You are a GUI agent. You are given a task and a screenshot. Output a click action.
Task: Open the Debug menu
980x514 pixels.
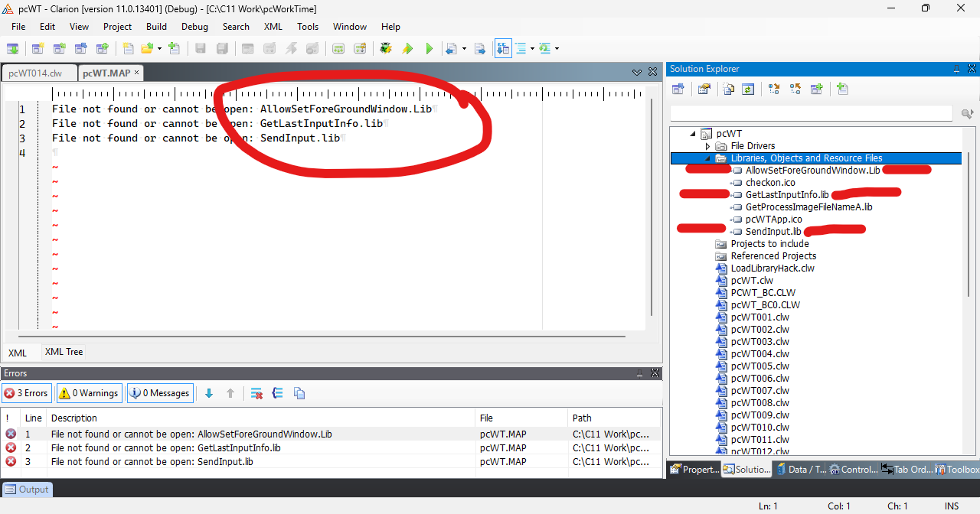coord(194,26)
